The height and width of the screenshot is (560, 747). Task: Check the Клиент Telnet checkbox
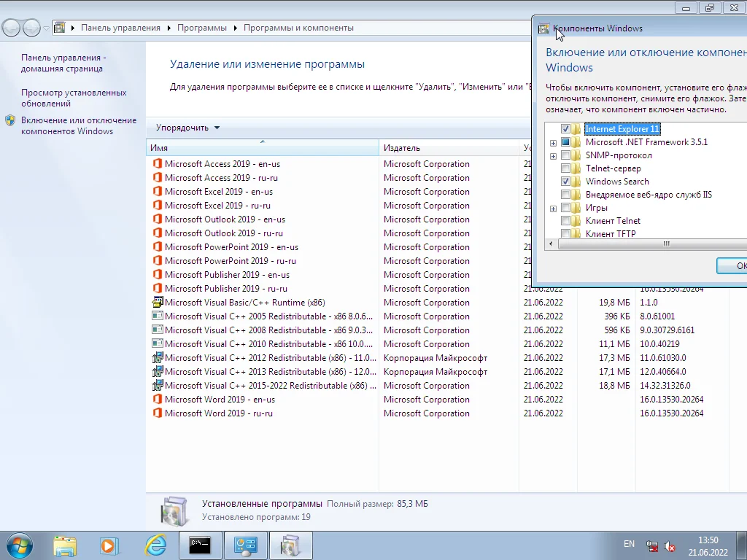565,220
